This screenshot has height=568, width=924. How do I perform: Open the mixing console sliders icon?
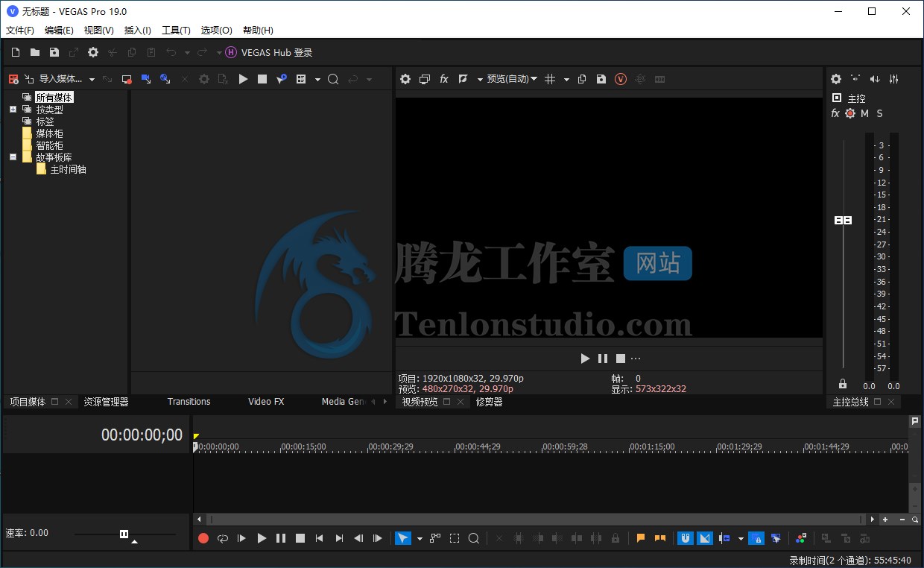(x=894, y=79)
